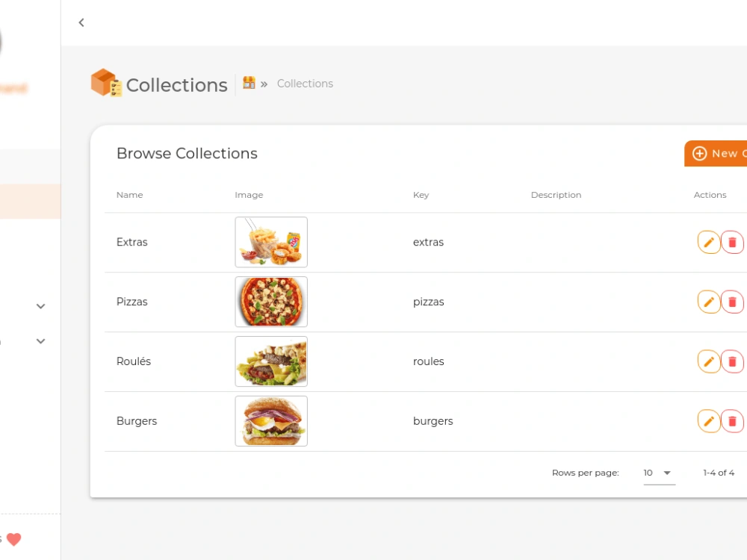Select the Burgers name cell
This screenshot has width=747, height=560.
(x=137, y=421)
